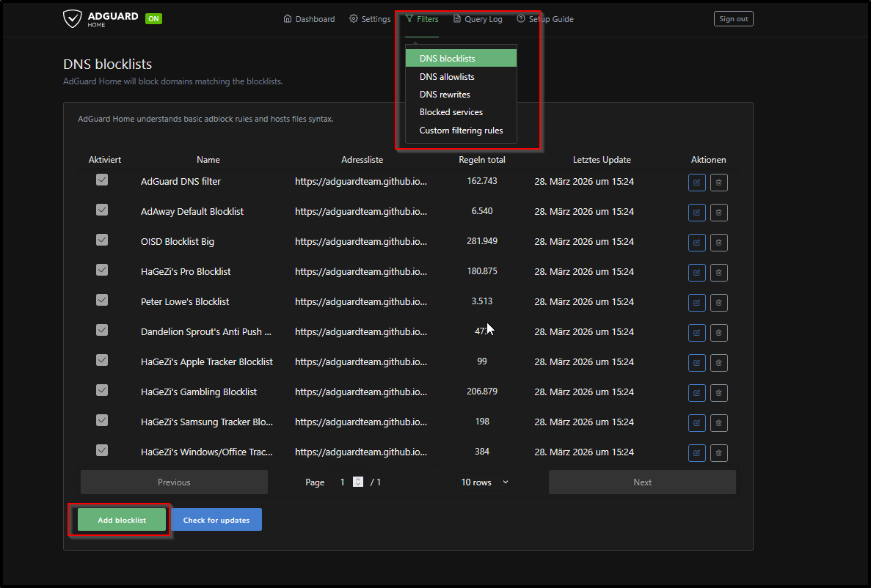Disable HaGeZi's Samsung Tracker blocklist checkbox
Image resolution: width=871 pixels, height=588 pixels.
tap(102, 420)
